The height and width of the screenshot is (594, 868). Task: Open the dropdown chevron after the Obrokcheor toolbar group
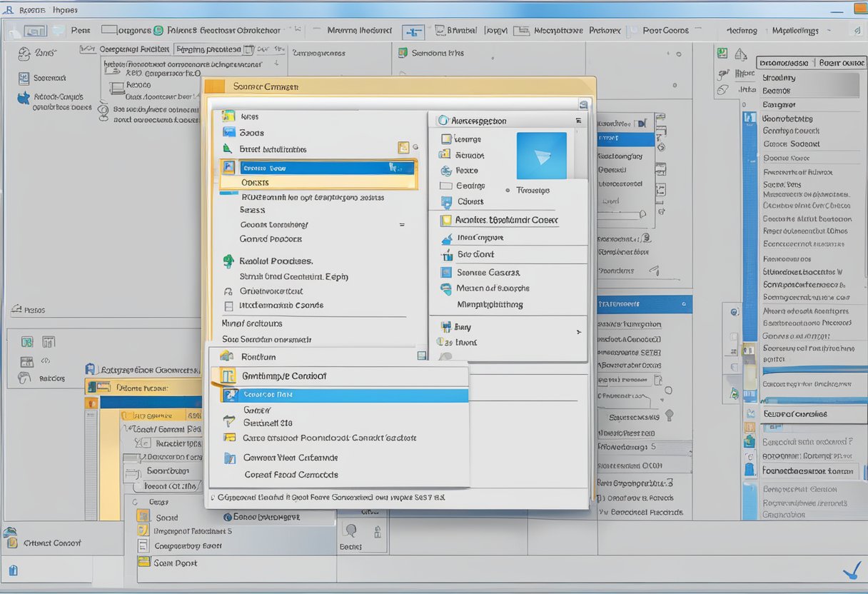(x=296, y=30)
